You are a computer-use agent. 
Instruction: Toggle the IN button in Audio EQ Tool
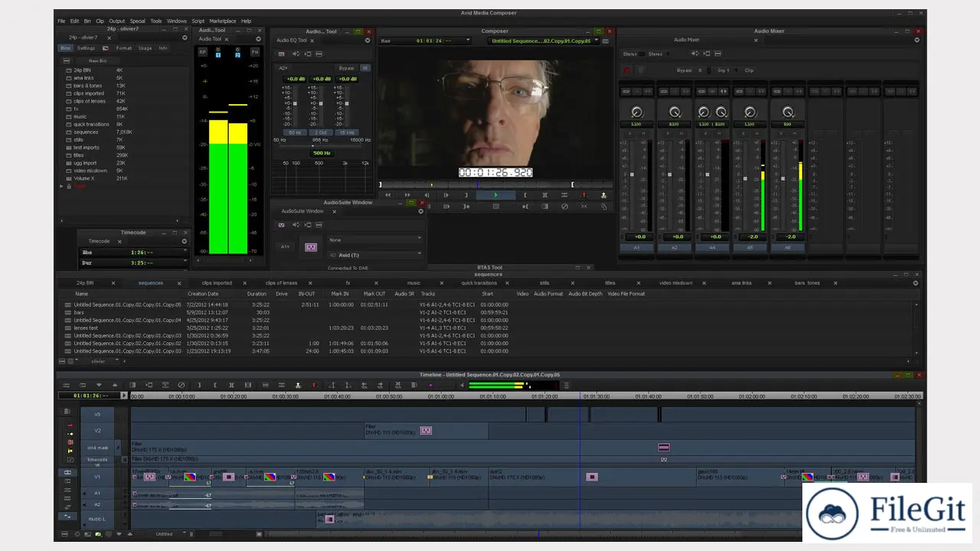point(364,68)
